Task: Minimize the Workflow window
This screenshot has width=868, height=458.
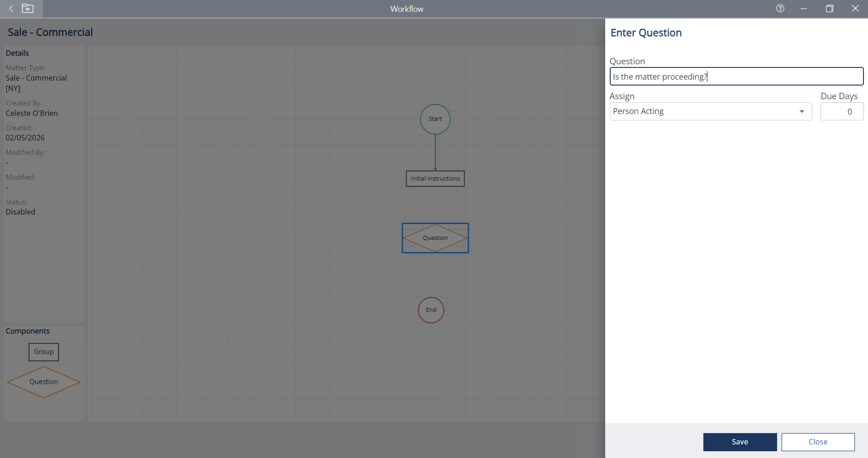Action: 804,9
